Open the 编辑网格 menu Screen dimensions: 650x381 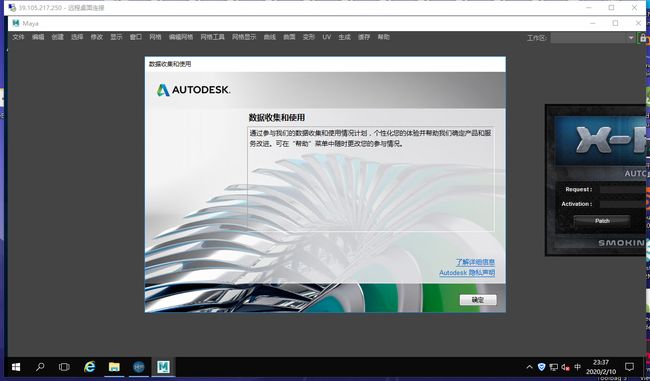point(181,37)
